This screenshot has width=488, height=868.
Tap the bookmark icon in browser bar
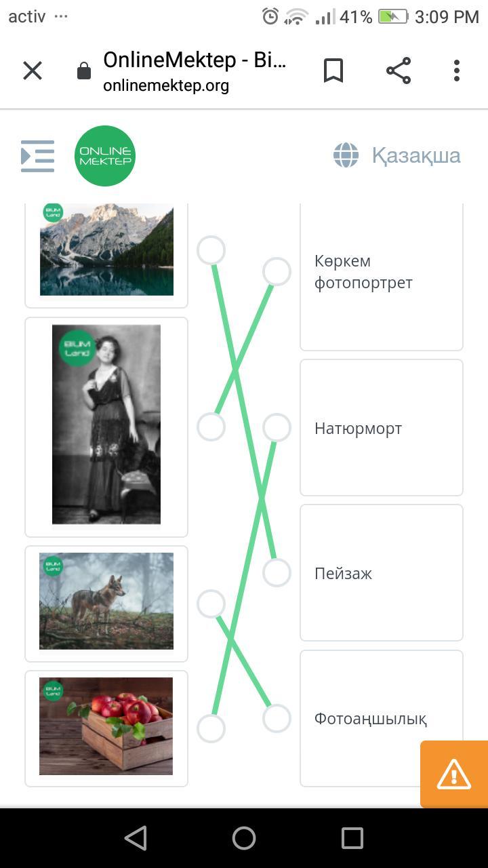(x=333, y=71)
